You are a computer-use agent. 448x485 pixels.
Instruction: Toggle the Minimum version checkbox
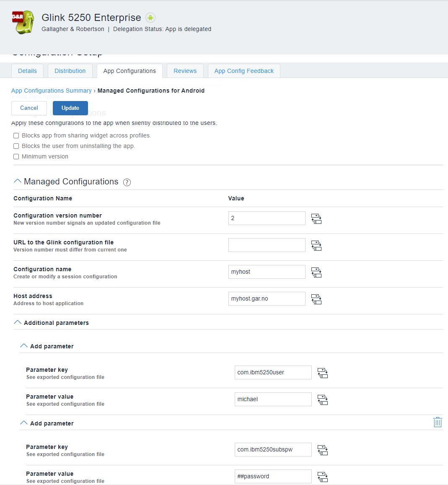[x=16, y=157]
